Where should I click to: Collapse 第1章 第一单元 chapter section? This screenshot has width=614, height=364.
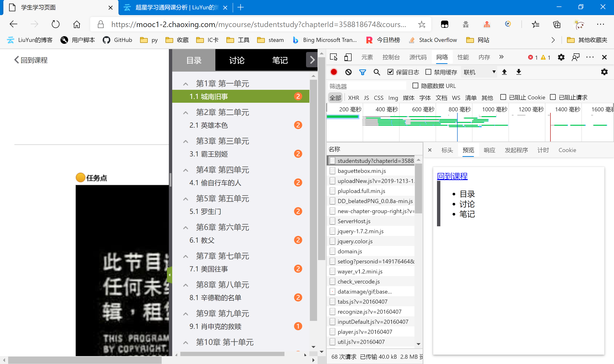click(187, 83)
